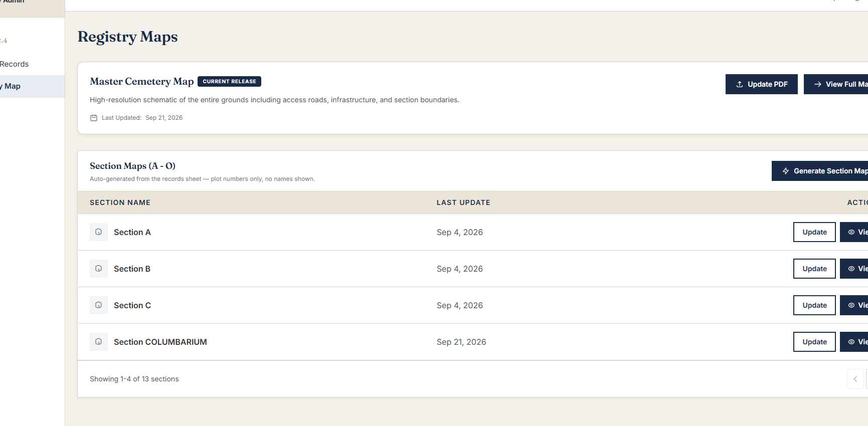Click the Section A name
The height and width of the screenshot is (426, 868).
[x=132, y=232]
